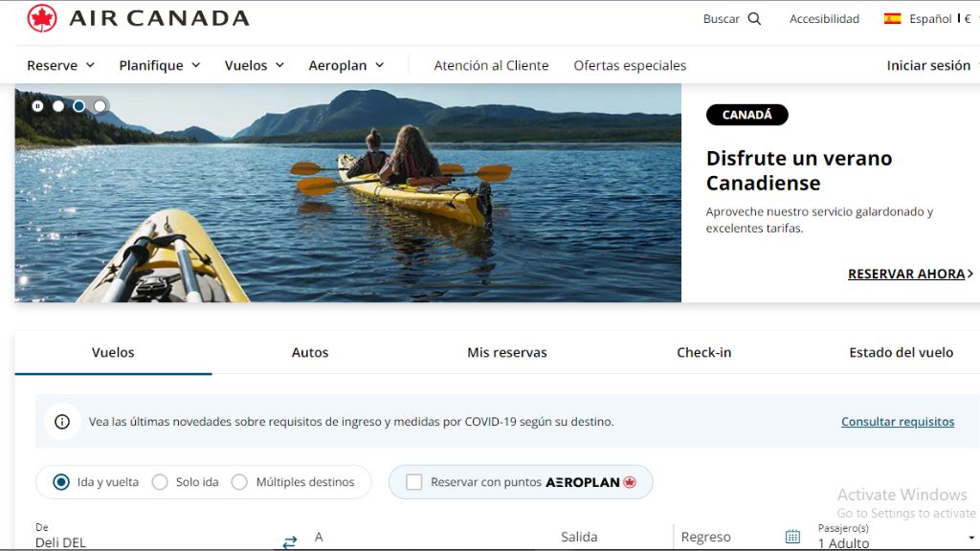Click Iniciar sesión
Viewport: 980px width, 551px height.
point(928,65)
